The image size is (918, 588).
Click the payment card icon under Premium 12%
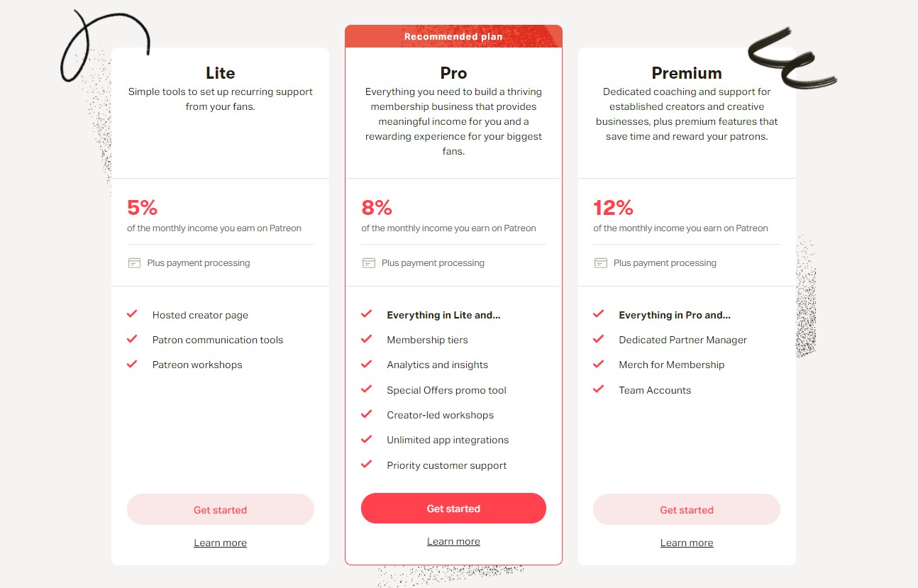[x=600, y=263]
